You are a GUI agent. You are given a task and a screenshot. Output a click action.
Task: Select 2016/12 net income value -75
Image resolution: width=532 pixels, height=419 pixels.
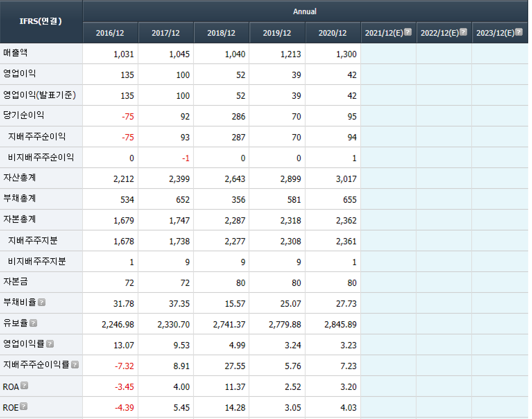[128, 117]
